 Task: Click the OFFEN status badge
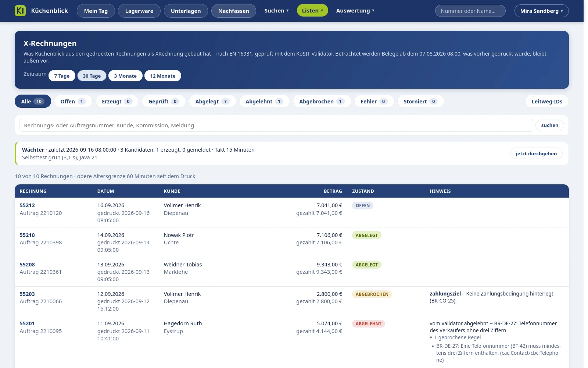click(x=363, y=206)
